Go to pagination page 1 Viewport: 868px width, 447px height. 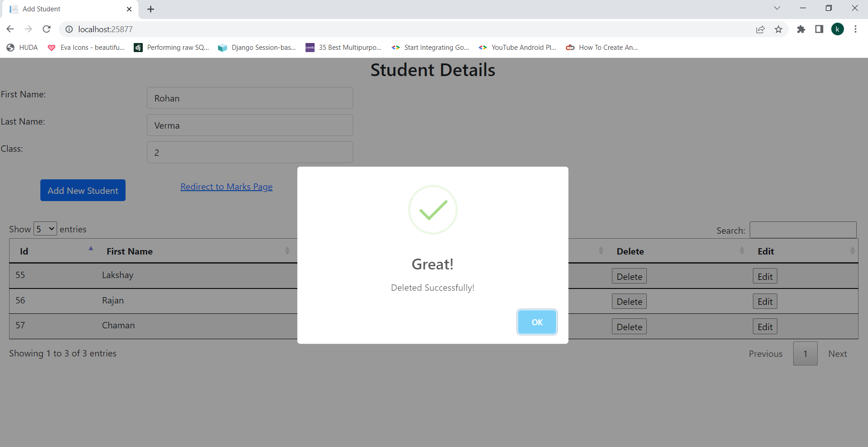coord(805,354)
